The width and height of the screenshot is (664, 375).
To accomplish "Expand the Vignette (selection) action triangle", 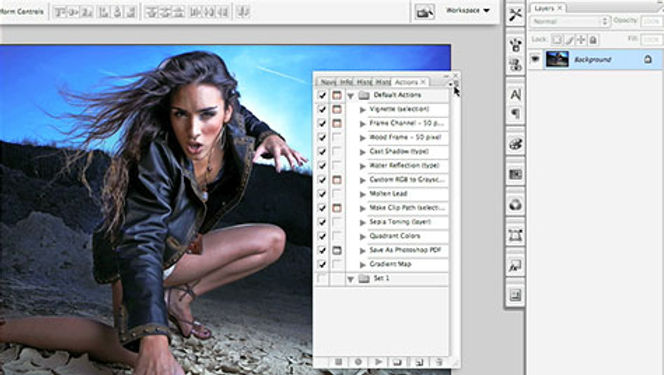I will point(362,110).
